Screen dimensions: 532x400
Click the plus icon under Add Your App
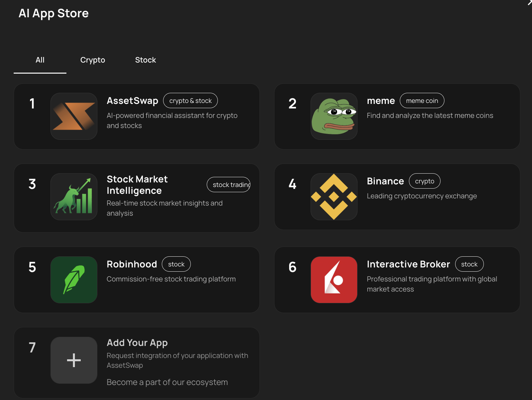pyautogui.click(x=74, y=360)
